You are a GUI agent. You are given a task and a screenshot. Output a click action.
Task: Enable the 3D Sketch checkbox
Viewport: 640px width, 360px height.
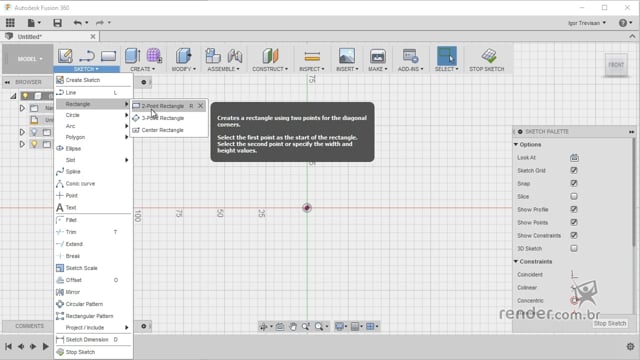(x=574, y=248)
